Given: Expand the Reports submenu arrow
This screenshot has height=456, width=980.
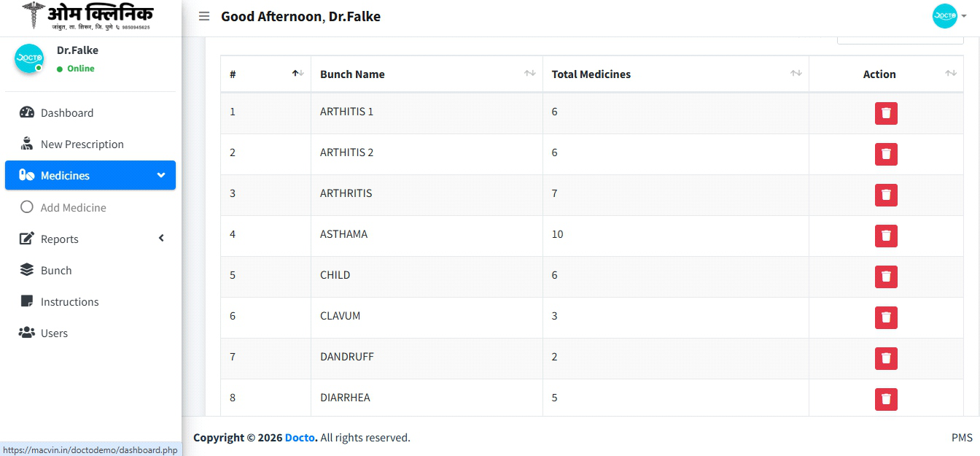Looking at the screenshot, I should 161,239.
